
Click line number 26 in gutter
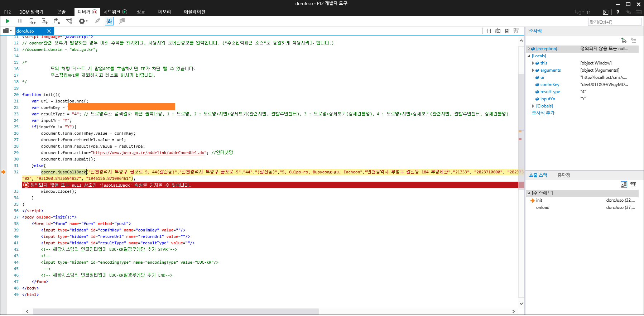pos(16,133)
